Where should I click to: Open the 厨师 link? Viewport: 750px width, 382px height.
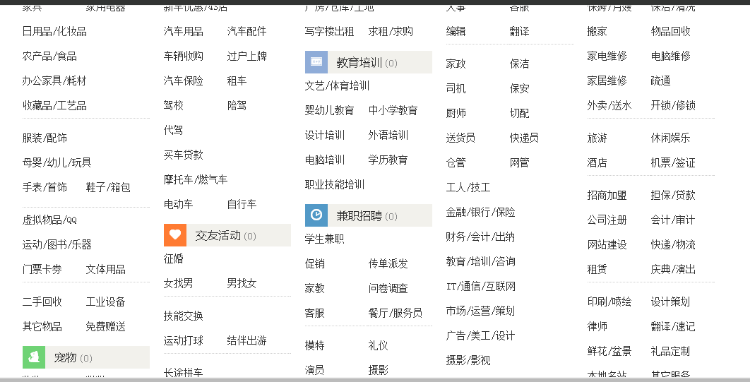click(x=456, y=113)
